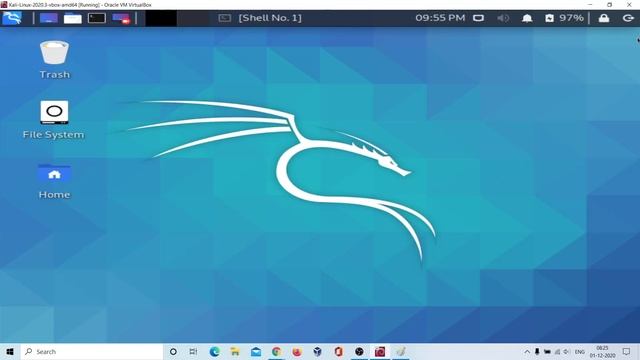Launch Firefox from the taskbar
The height and width of the screenshot is (360, 640).
click(297, 351)
